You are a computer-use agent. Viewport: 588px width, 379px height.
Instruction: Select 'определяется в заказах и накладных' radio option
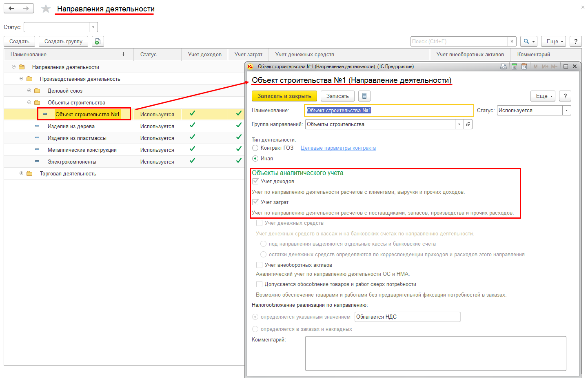(255, 329)
